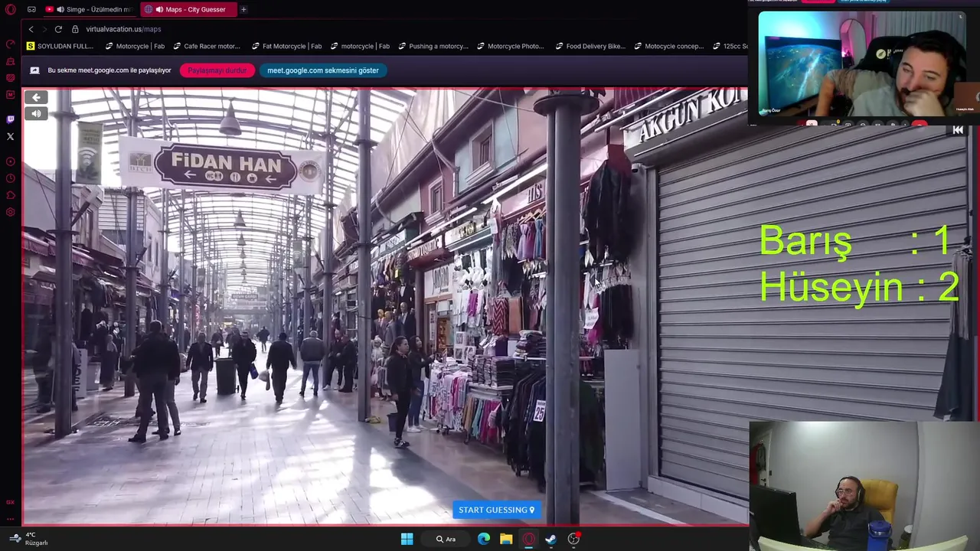Image resolution: width=980 pixels, height=551 pixels.
Task: Click the bottom-right webcam video feed
Action: [x=864, y=485]
